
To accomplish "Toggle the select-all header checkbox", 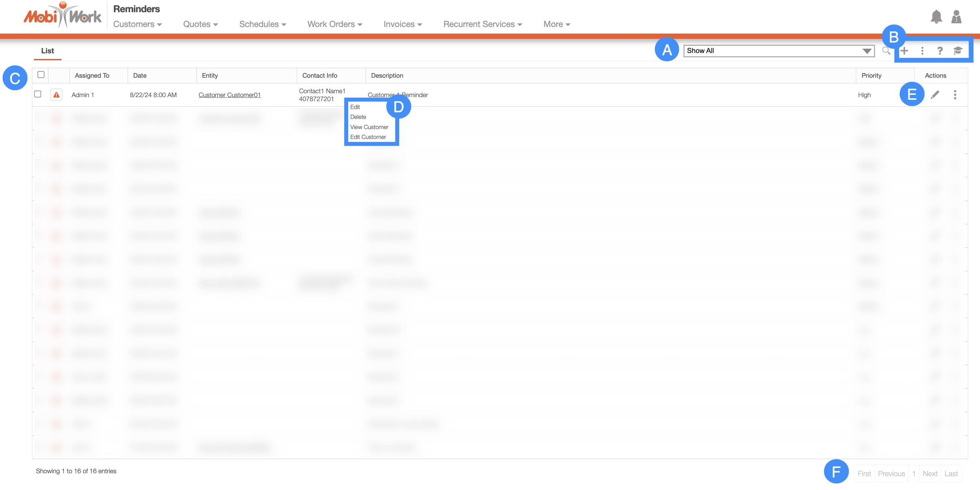I will [41, 75].
